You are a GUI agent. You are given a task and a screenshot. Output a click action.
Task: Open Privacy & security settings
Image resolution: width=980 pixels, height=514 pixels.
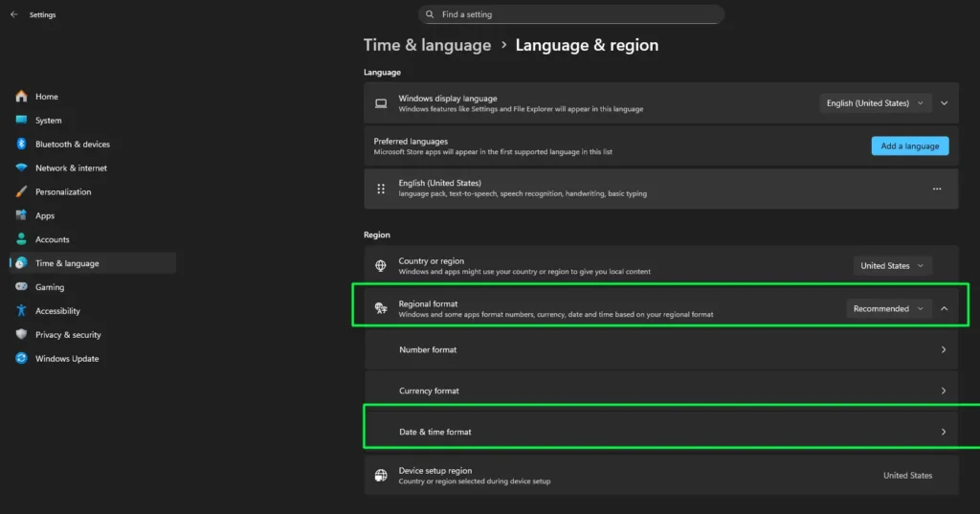(93, 335)
